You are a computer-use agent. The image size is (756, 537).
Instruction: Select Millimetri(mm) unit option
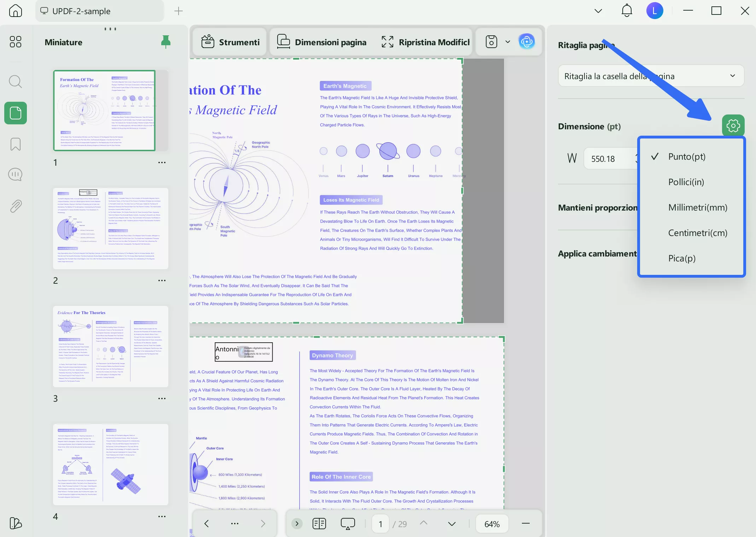click(697, 207)
